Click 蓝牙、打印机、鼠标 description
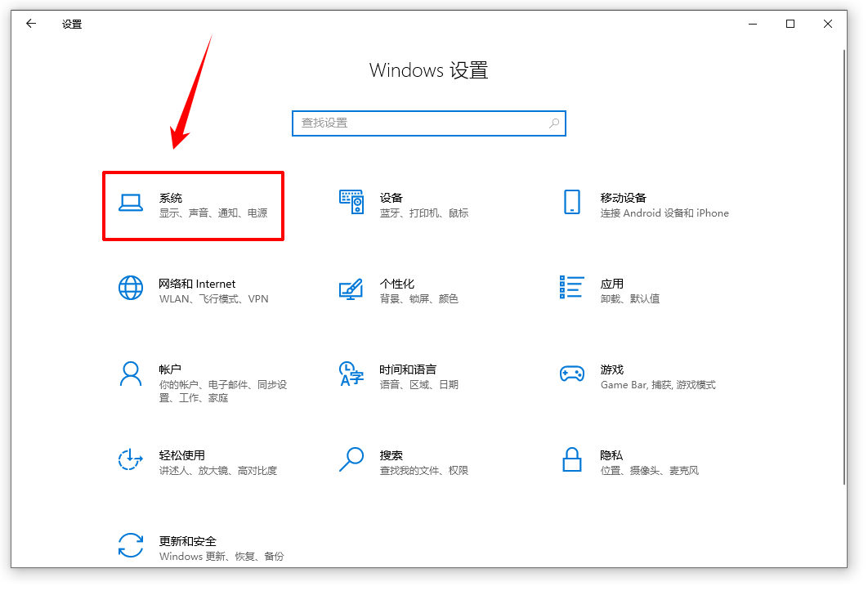Image resolution: width=868 pixels, height=591 pixels. 424,213
